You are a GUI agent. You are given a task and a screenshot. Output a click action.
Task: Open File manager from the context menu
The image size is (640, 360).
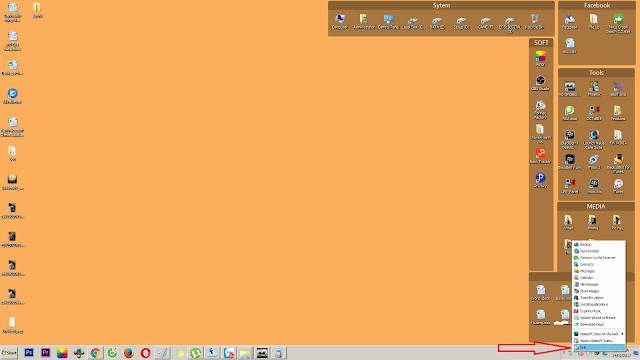[599, 284]
